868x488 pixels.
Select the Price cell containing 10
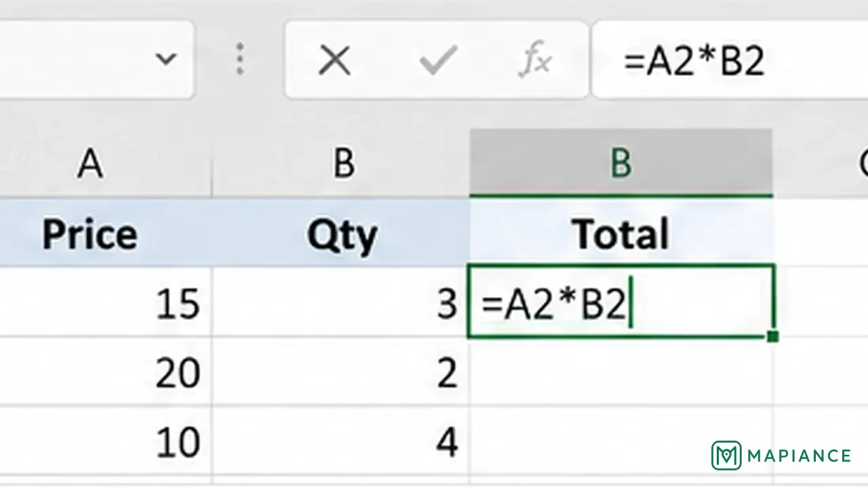[x=106, y=441]
